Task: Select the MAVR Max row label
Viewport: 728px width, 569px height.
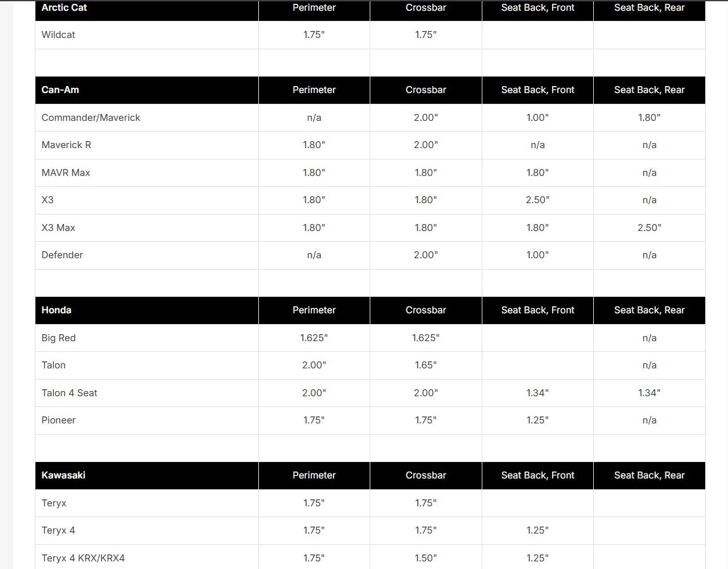Action: pyautogui.click(x=66, y=173)
